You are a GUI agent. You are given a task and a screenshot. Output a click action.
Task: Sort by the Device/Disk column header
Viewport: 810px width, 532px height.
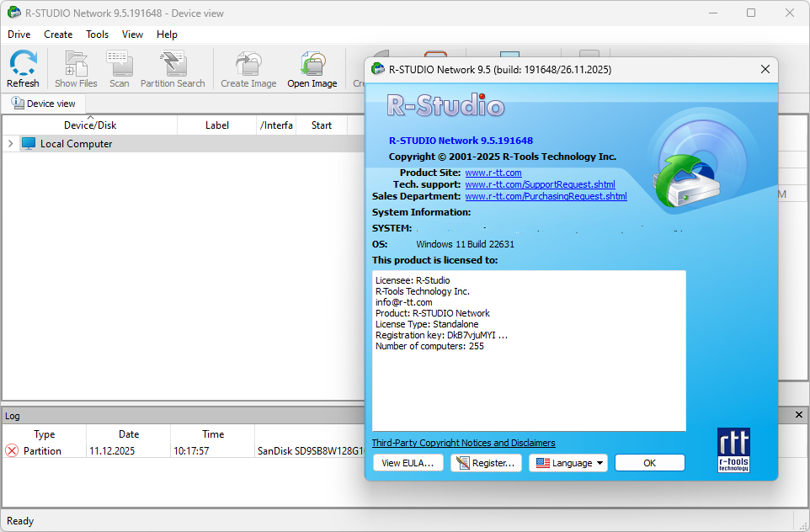click(x=90, y=125)
